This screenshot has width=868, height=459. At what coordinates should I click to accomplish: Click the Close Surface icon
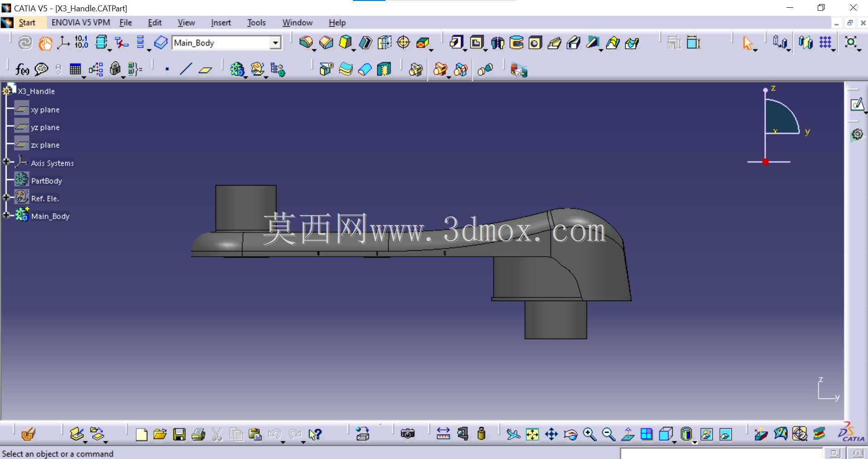365,69
